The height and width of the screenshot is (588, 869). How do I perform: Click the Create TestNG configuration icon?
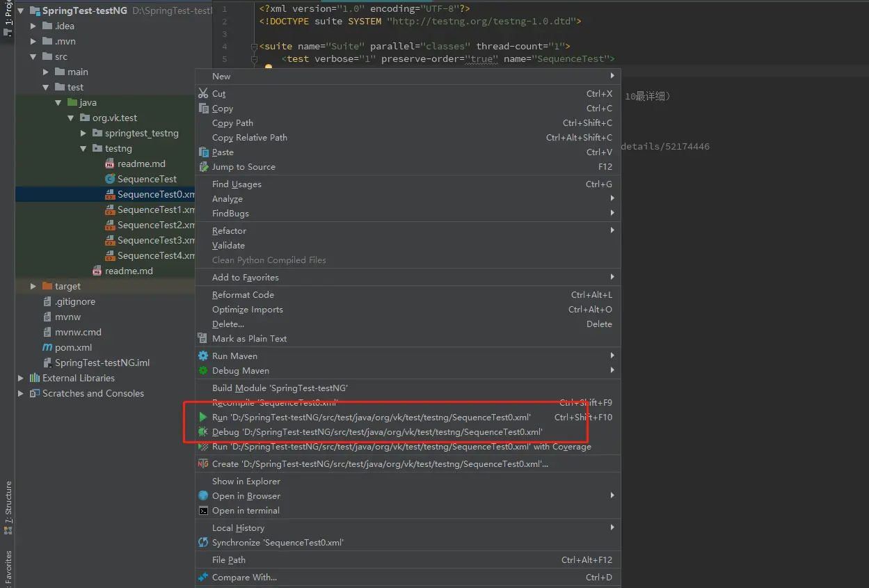pos(203,463)
